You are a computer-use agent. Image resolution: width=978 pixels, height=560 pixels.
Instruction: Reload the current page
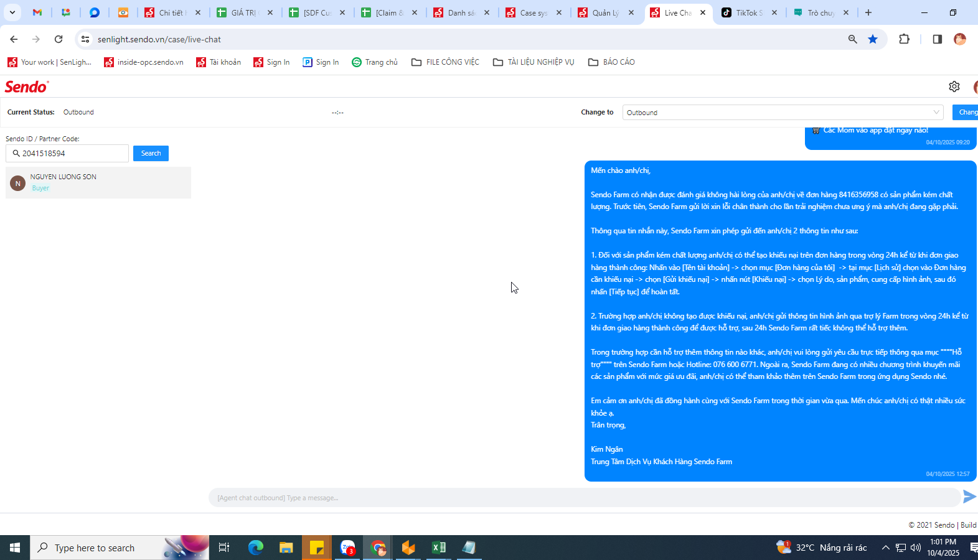tap(59, 39)
